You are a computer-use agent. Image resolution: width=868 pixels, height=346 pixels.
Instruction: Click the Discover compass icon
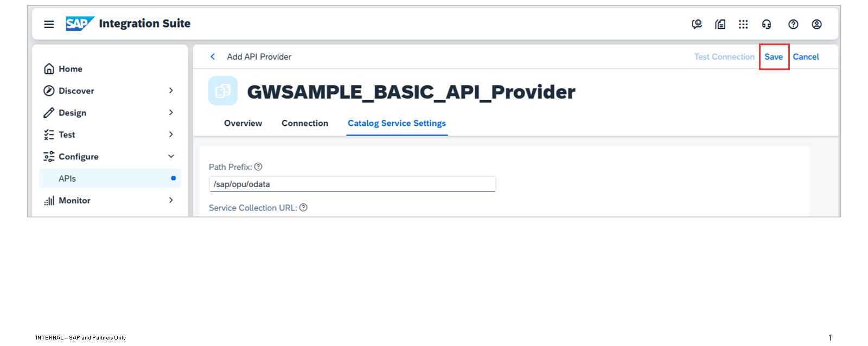click(49, 91)
